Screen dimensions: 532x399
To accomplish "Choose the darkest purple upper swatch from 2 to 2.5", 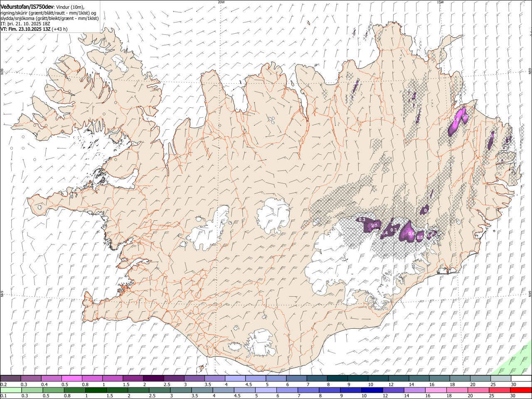I will [x=153, y=378].
